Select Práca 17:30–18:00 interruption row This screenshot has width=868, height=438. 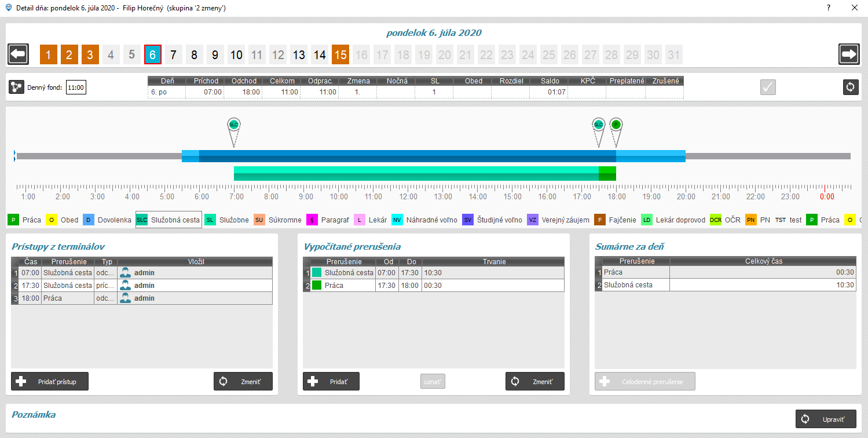434,285
